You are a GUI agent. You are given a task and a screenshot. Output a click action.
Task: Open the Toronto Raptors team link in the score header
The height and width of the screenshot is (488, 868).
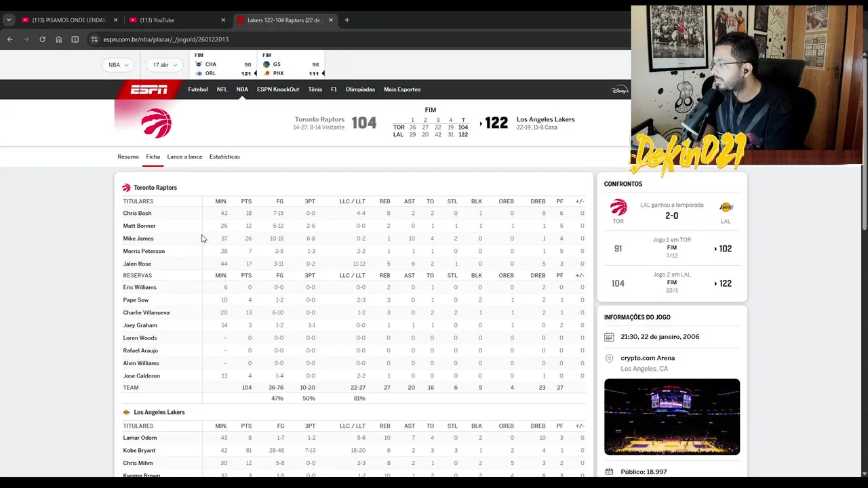[319, 119]
